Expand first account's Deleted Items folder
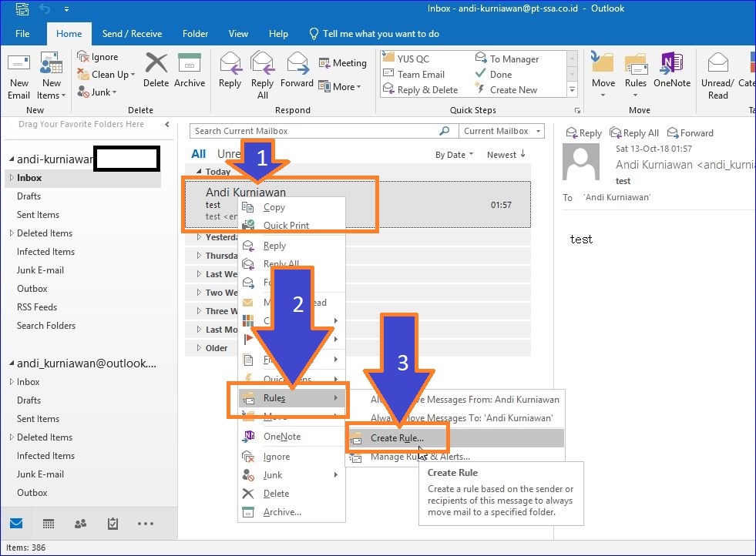The image size is (756, 556). (11, 233)
